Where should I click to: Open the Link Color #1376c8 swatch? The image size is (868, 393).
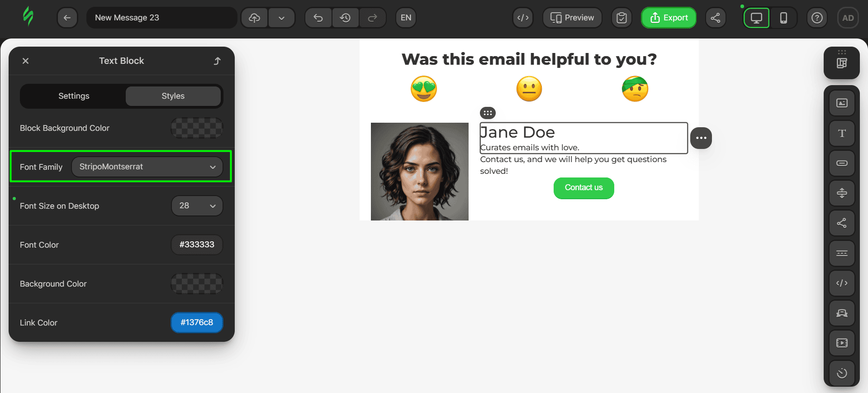[x=197, y=322]
